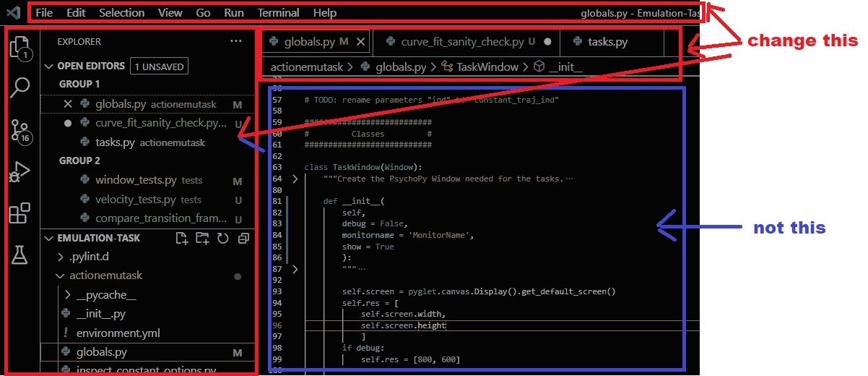Click globals.py in the breadcrumb
Image resolution: width=868 pixels, height=376 pixels.
(401, 67)
